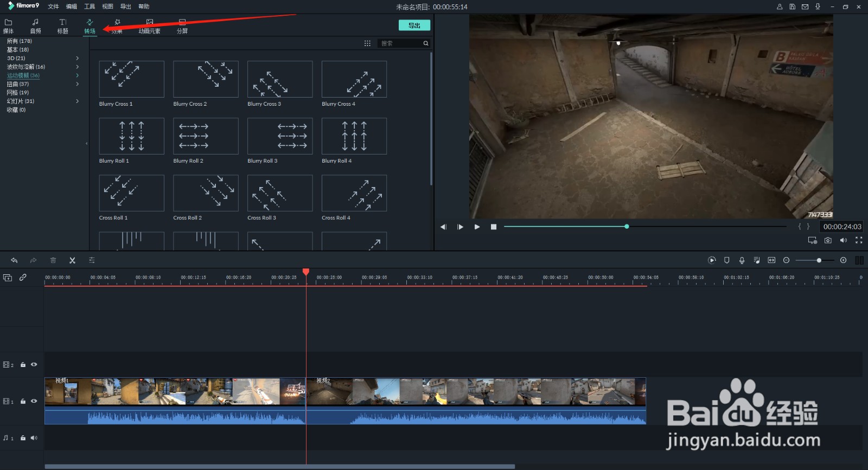Select the Cross Roll 4 transition
The image size is (868, 470).
click(354, 193)
